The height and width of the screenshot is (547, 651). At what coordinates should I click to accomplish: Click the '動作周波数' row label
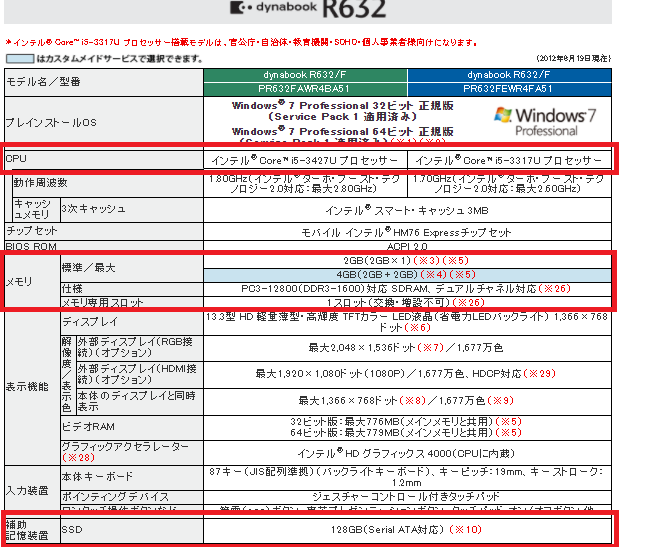(40, 183)
